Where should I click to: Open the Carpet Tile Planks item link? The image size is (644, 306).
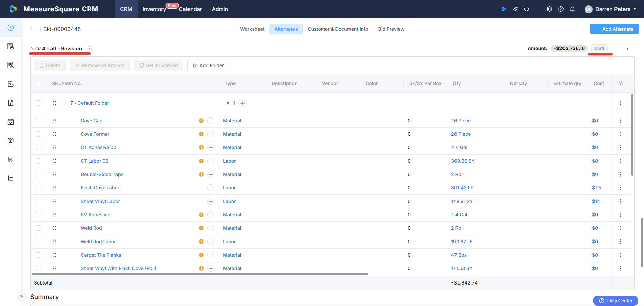click(x=101, y=255)
